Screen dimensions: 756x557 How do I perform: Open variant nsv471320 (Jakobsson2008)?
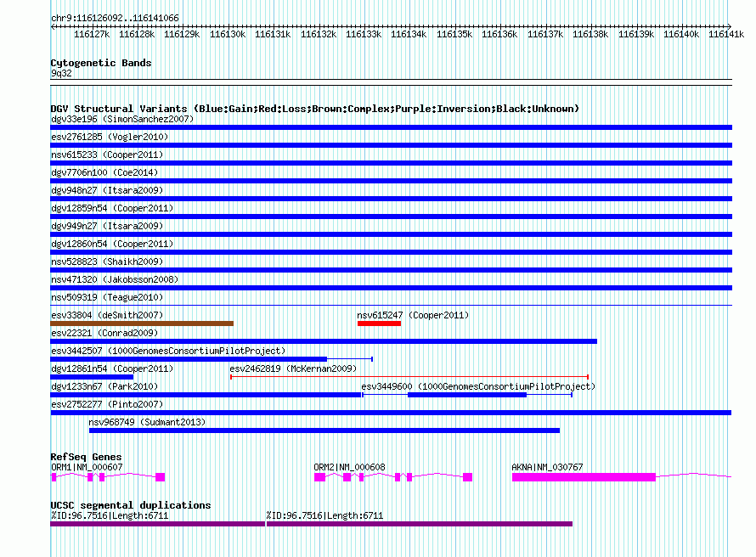tap(115, 279)
